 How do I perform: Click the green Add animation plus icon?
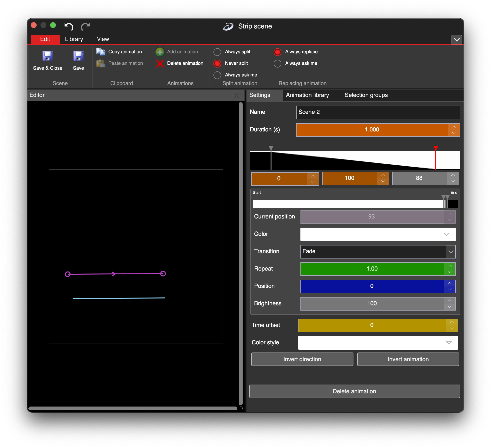(160, 52)
